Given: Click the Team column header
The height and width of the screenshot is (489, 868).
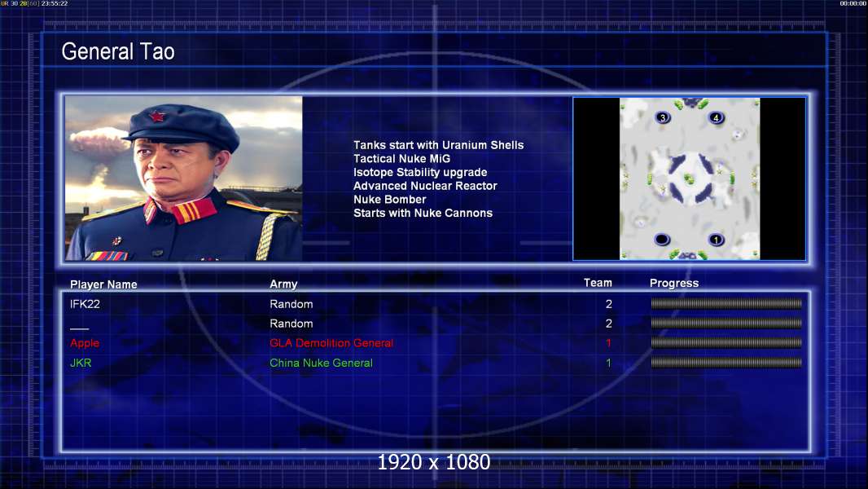Looking at the screenshot, I should 598,283.
